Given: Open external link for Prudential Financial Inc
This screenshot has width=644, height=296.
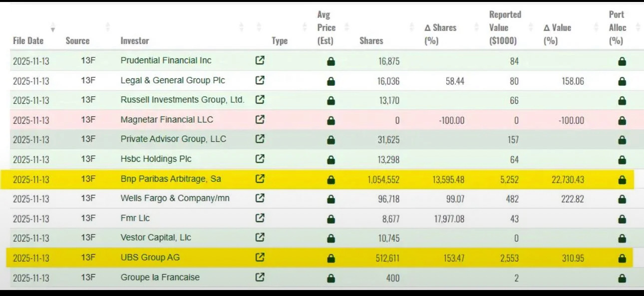Looking at the screenshot, I should click(x=260, y=61).
